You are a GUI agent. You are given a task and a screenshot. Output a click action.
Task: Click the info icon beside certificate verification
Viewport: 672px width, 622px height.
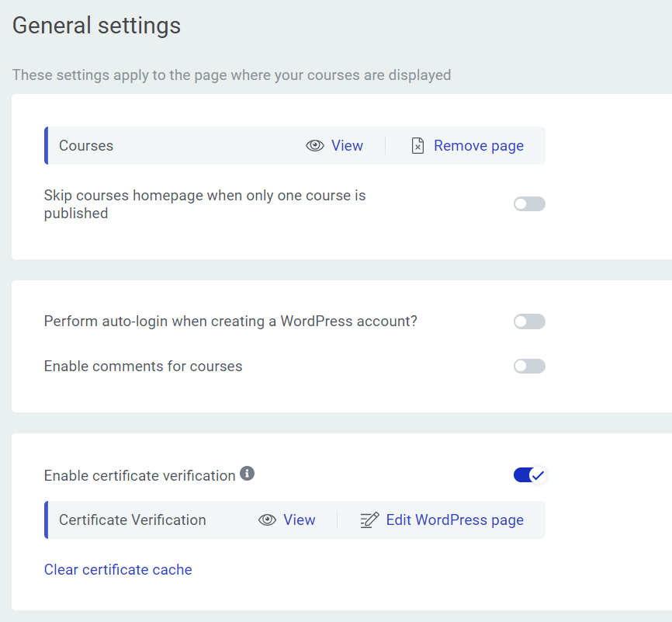pos(248,473)
